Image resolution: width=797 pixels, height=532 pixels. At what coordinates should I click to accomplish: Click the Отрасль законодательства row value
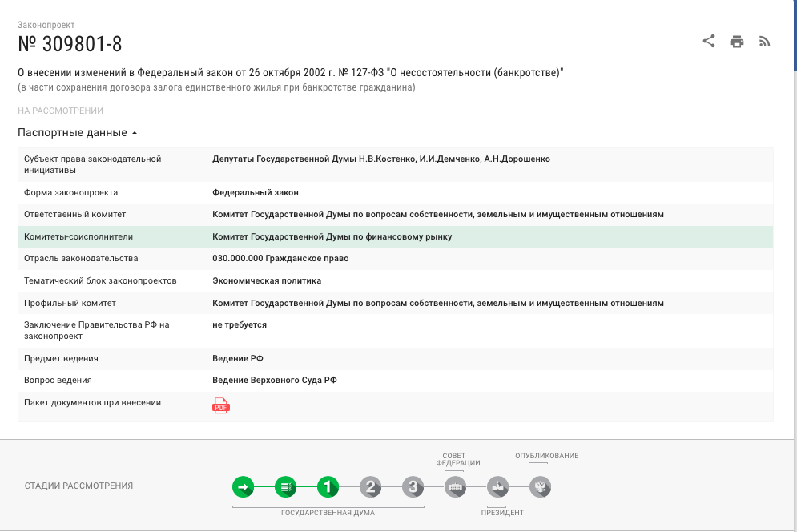coord(281,258)
